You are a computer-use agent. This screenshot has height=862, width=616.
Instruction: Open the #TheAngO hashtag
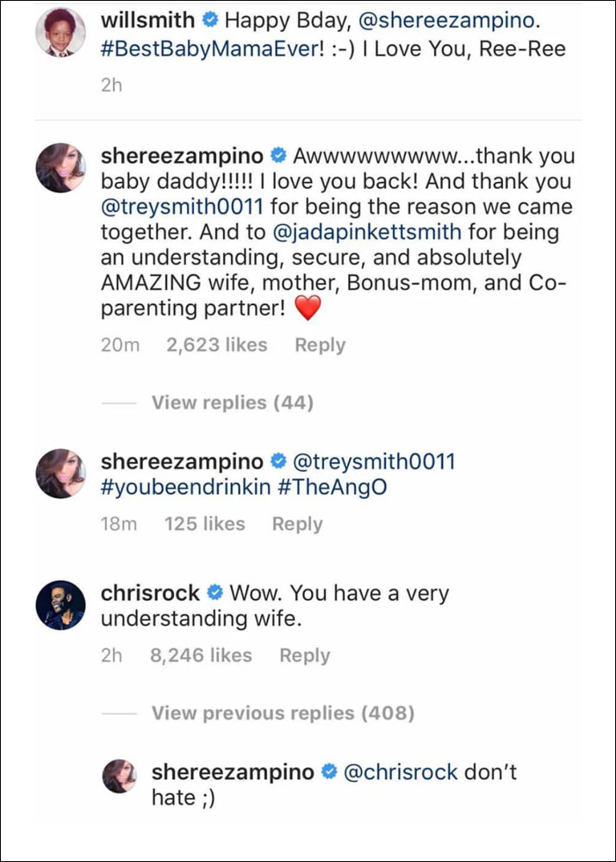pyautogui.click(x=333, y=487)
